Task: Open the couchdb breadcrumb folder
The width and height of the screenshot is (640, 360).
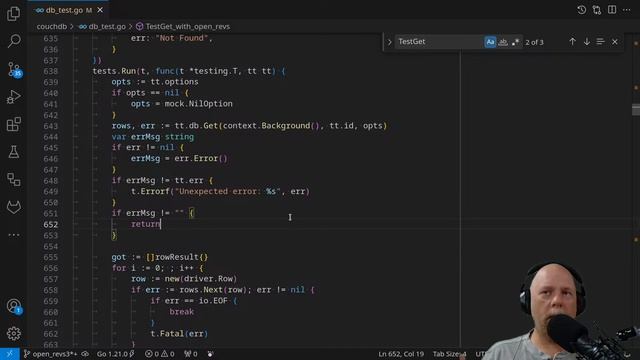Action: pyautogui.click(x=51, y=27)
